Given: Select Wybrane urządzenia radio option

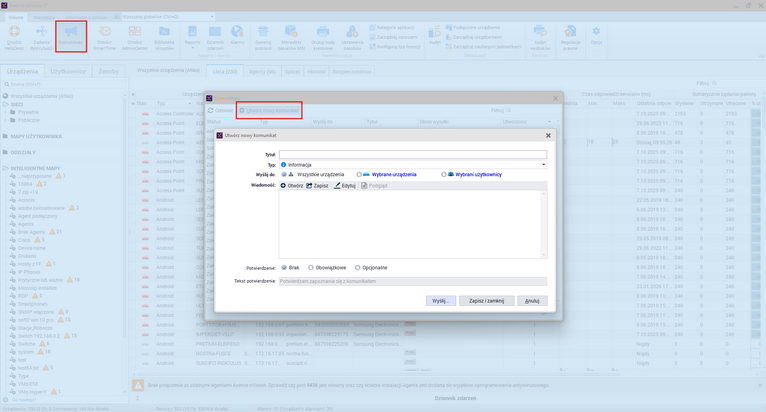Looking at the screenshot, I should 359,174.
